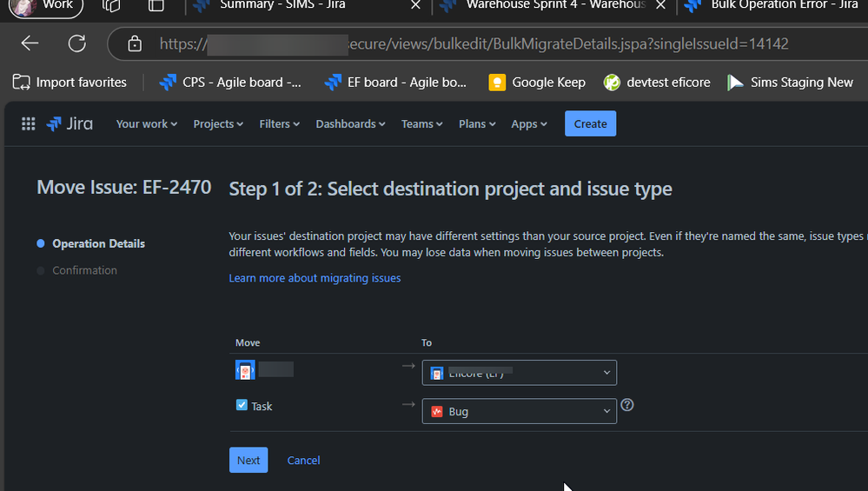868x491 pixels.
Task: Expand the Dashboards menu
Action: point(350,124)
